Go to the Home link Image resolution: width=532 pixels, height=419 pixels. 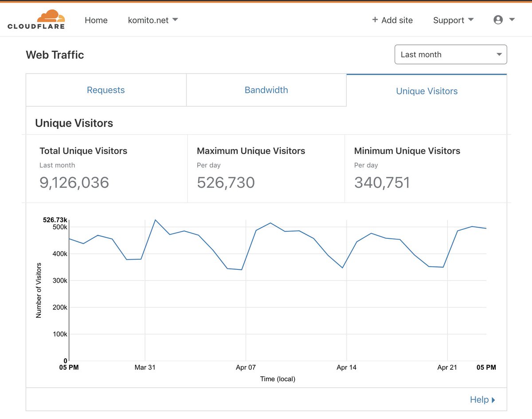[96, 20]
